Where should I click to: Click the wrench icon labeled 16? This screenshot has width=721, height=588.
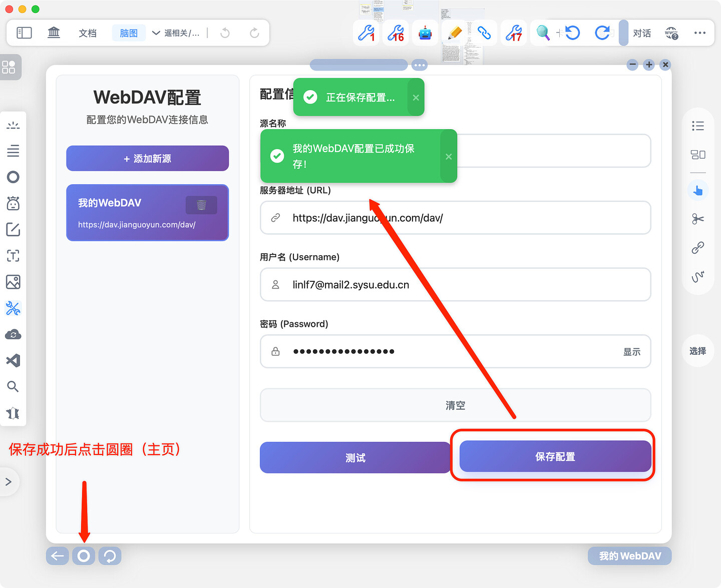[396, 33]
